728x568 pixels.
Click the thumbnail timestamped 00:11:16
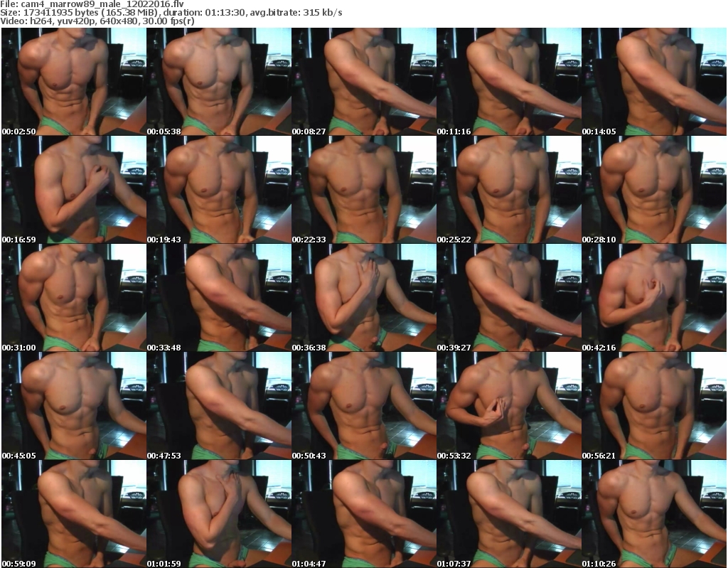pos(509,82)
